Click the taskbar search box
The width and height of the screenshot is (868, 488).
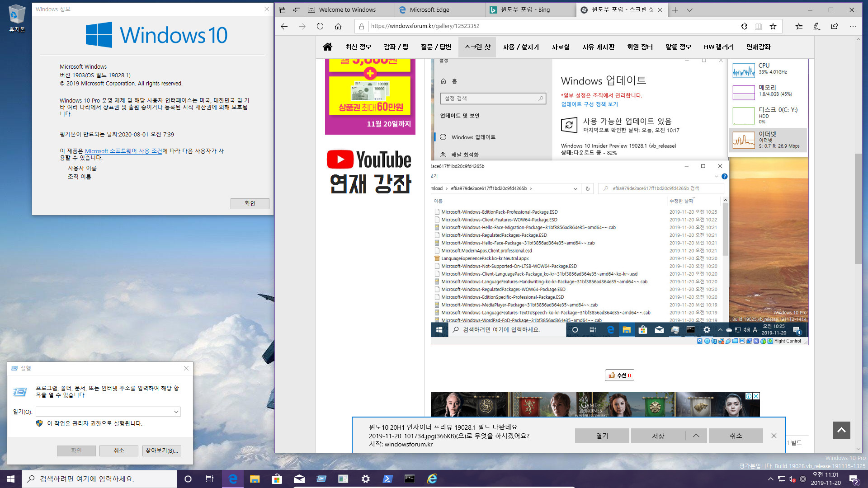[99, 479]
